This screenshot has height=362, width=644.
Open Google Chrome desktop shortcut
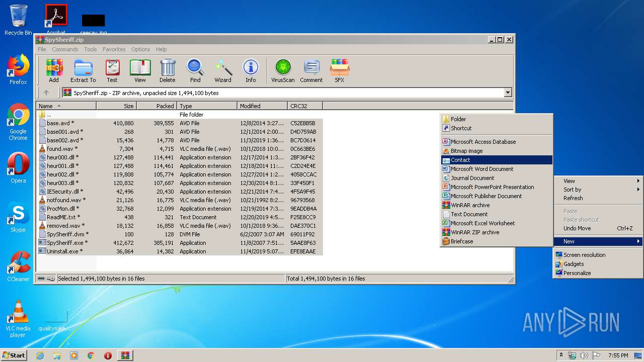(x=18, y=122)
